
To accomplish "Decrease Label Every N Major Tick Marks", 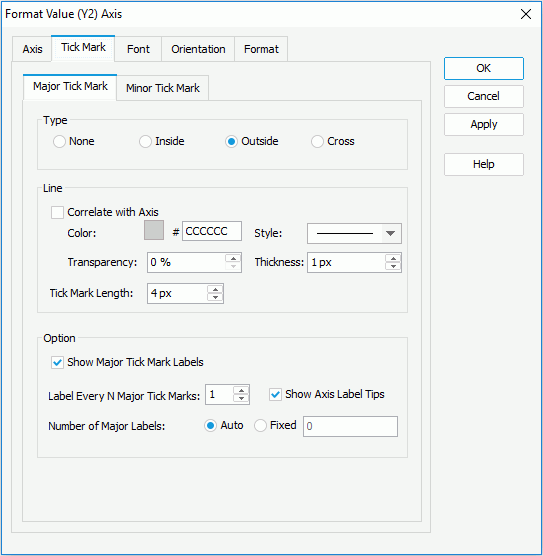I will (241, 399).
